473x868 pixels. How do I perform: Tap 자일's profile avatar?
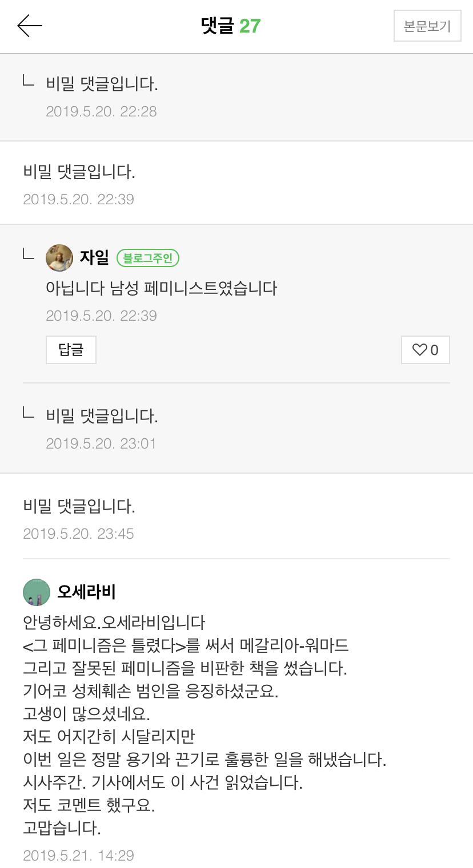point(59,258)
